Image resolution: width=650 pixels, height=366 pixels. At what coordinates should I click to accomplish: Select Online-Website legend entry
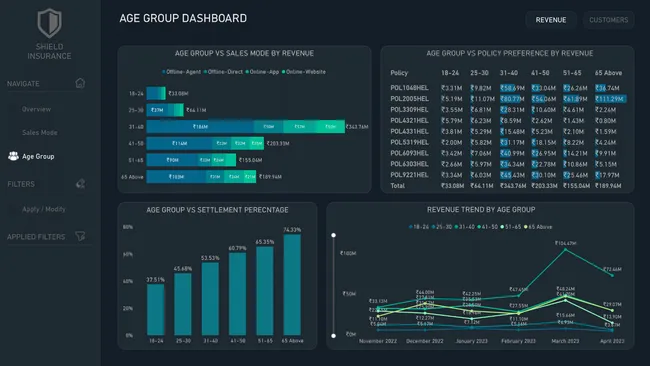point(304,72)
